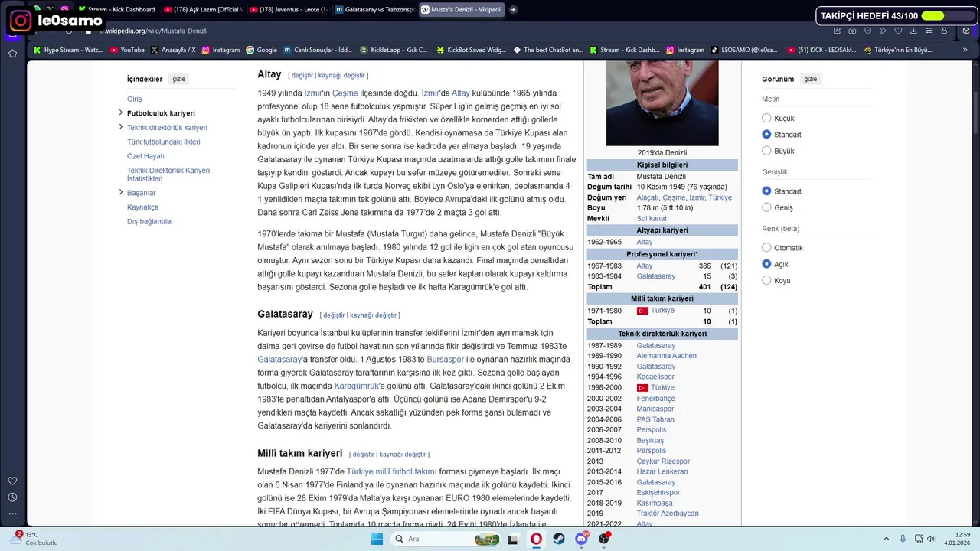Open Easy Setup menu icon in address bar
This screenshot has width=980, height=551.
click(929, 31)
